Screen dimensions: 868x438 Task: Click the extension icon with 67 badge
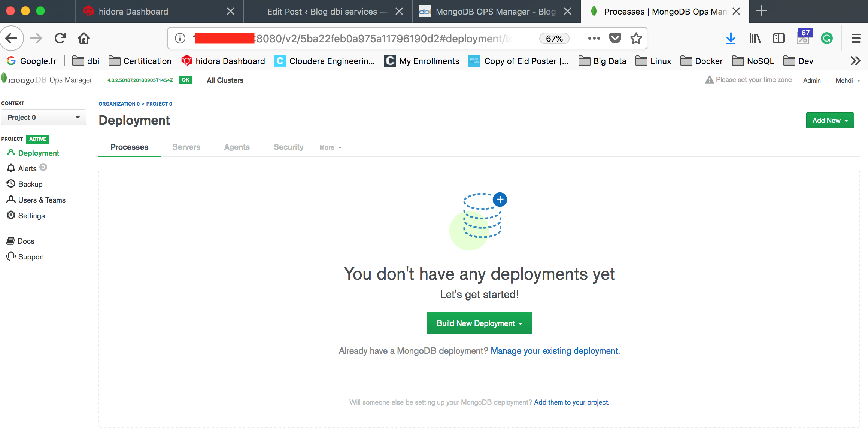804,37
